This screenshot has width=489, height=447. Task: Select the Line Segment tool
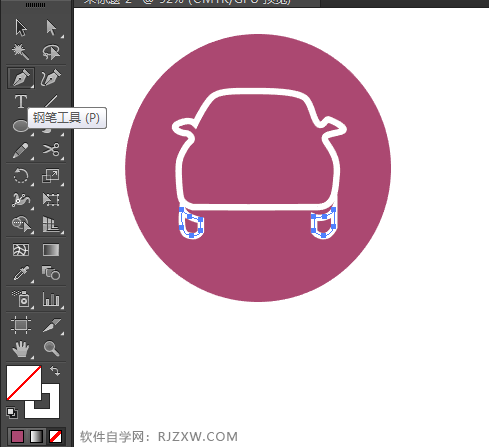pyautogui.click(x=51, y=101)
